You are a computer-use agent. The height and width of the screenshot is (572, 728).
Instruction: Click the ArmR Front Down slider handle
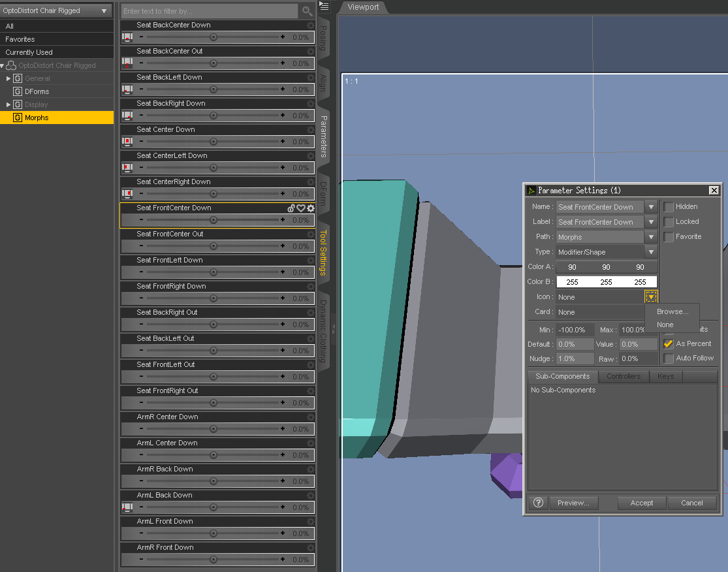pos(213,560)
